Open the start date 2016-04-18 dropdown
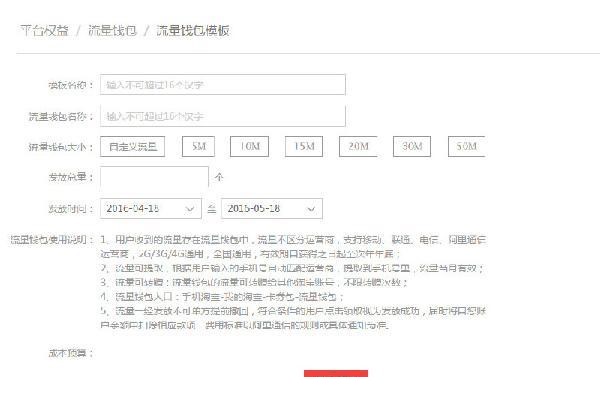 [x=151, y=209]
